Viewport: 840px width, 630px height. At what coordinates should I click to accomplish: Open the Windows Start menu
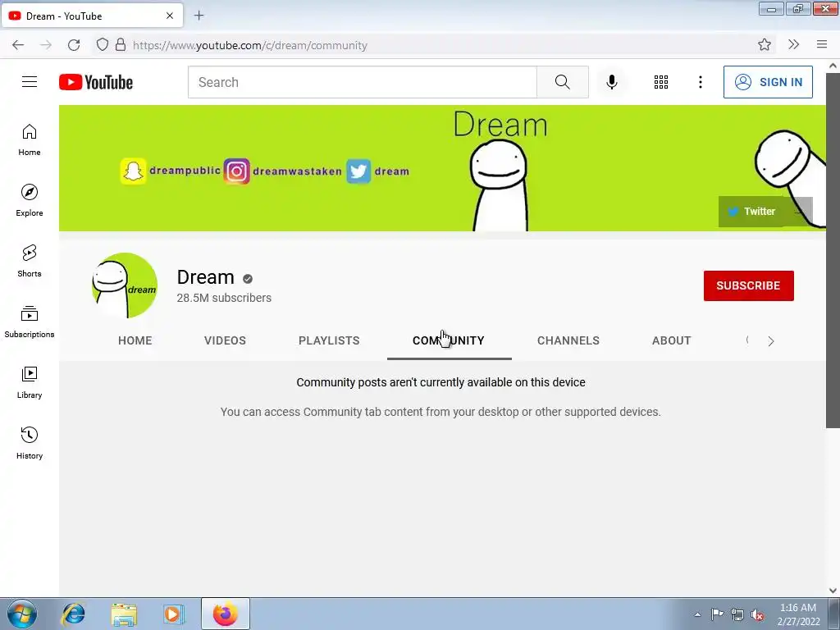click(22, 614)
